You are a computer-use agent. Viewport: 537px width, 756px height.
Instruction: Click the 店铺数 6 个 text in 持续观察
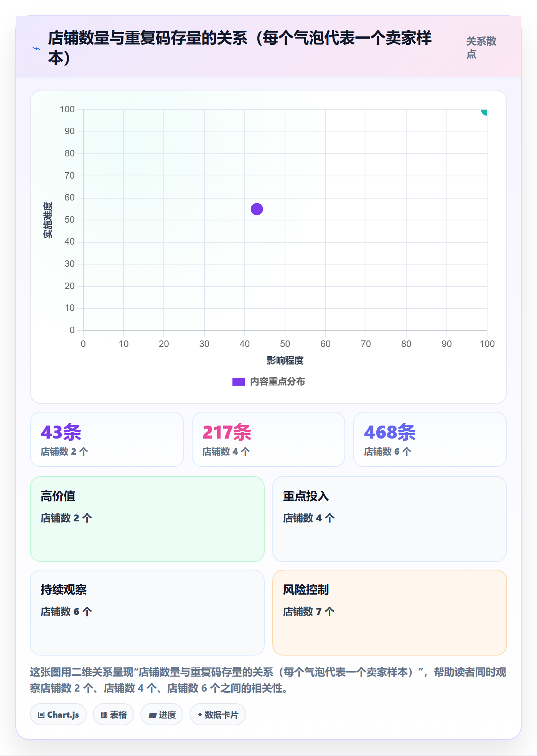coord(66,611)
